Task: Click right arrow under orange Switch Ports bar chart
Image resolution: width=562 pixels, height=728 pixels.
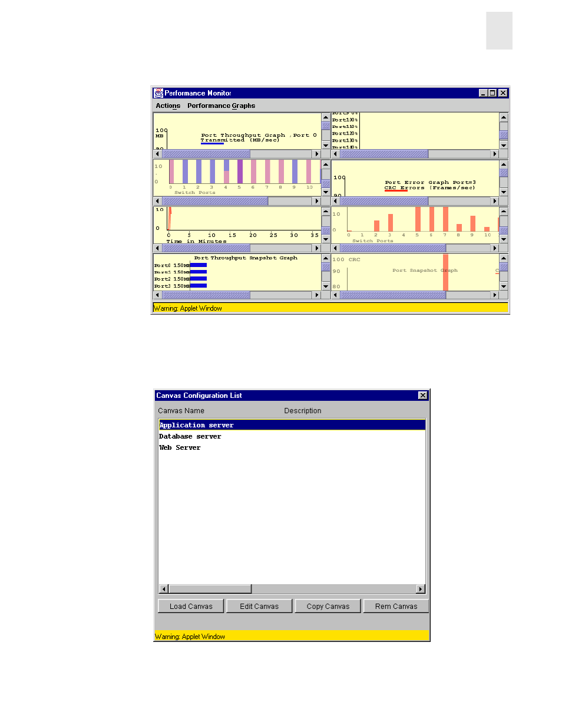Action: point(495,248)
